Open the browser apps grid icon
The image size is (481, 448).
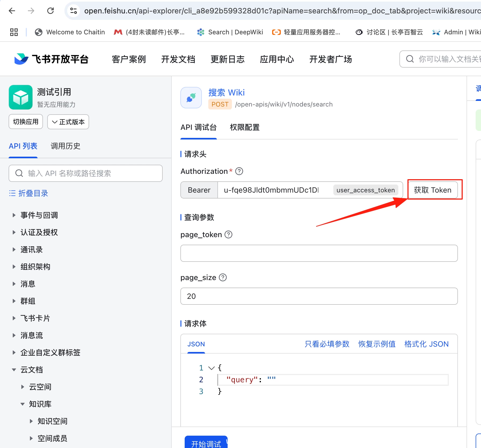click(x=14, y=32)
